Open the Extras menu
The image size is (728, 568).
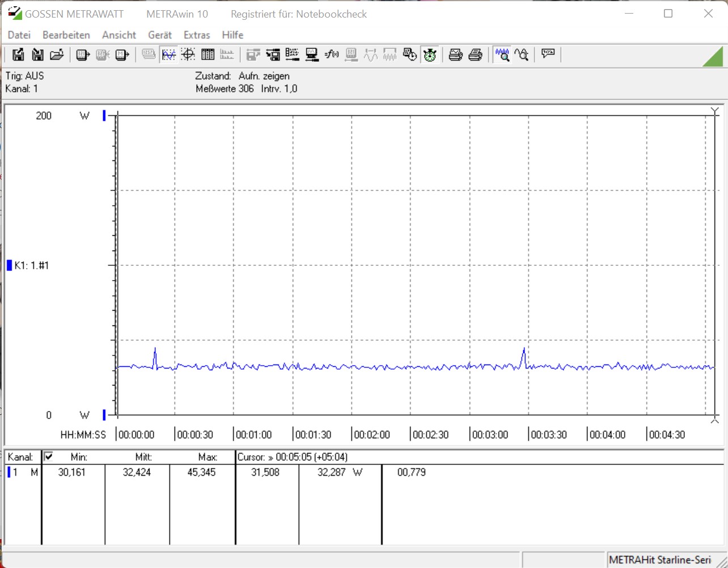click(x=197, y=35)
